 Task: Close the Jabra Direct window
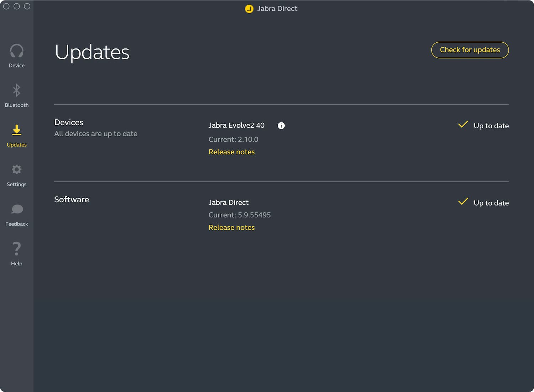coord(6,6)
